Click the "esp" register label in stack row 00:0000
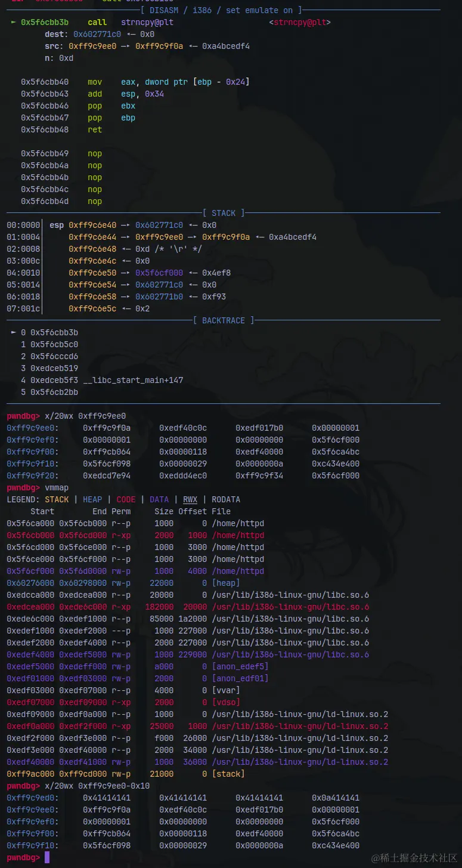 click(57, 225)
